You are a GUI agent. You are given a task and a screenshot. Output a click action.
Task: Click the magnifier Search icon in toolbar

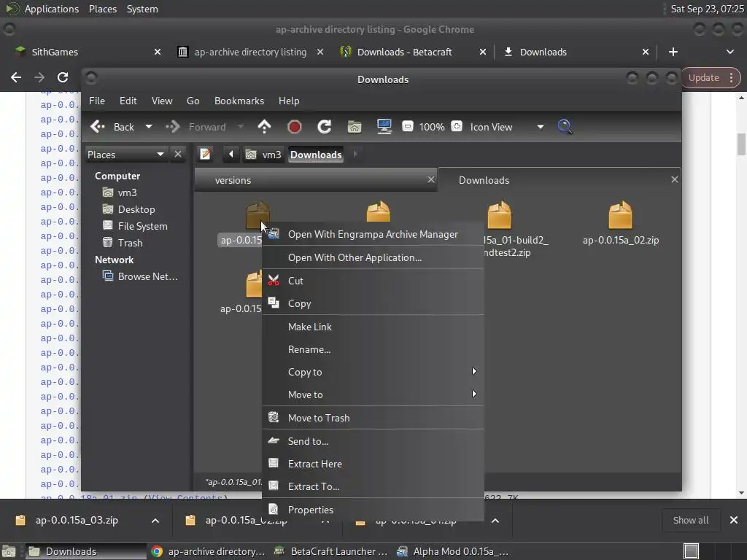pos(565,127)
